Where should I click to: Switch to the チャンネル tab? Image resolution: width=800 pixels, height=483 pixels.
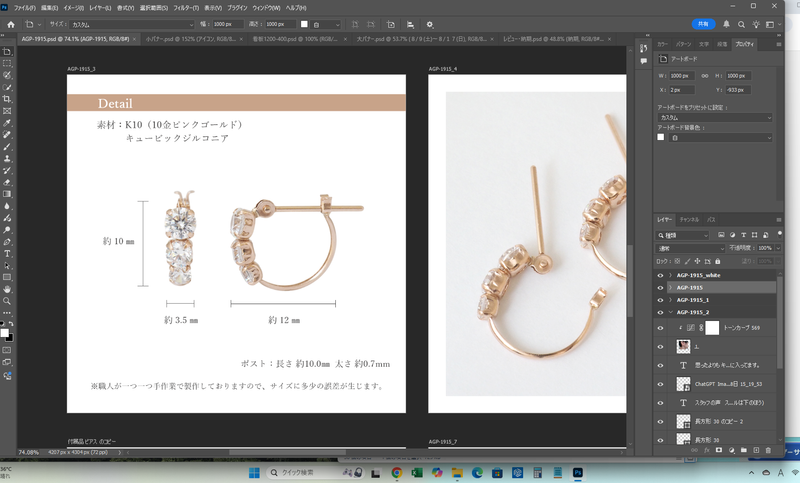689,220
